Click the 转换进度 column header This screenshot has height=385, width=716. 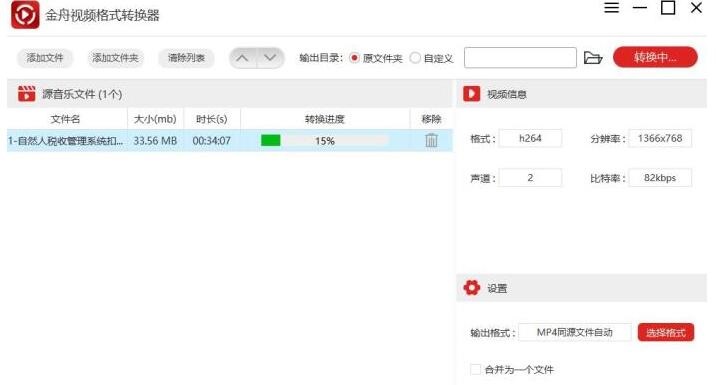(325, 119)
